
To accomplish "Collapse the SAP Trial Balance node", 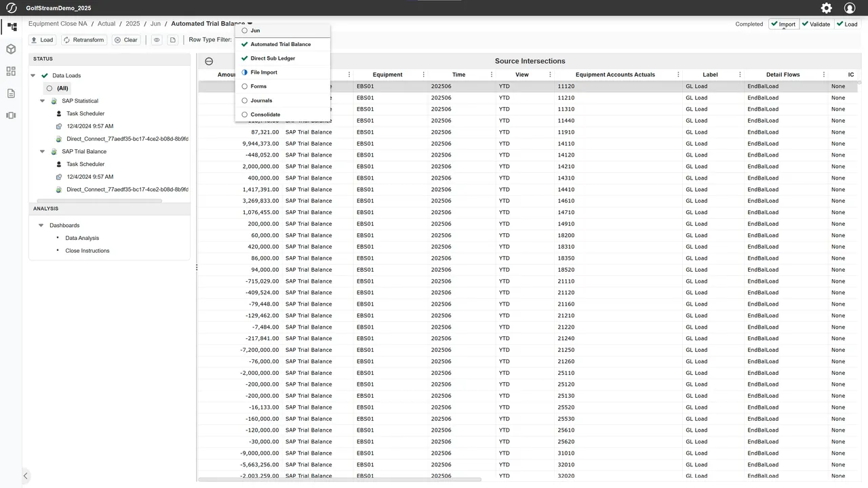I will coord(42,152).
